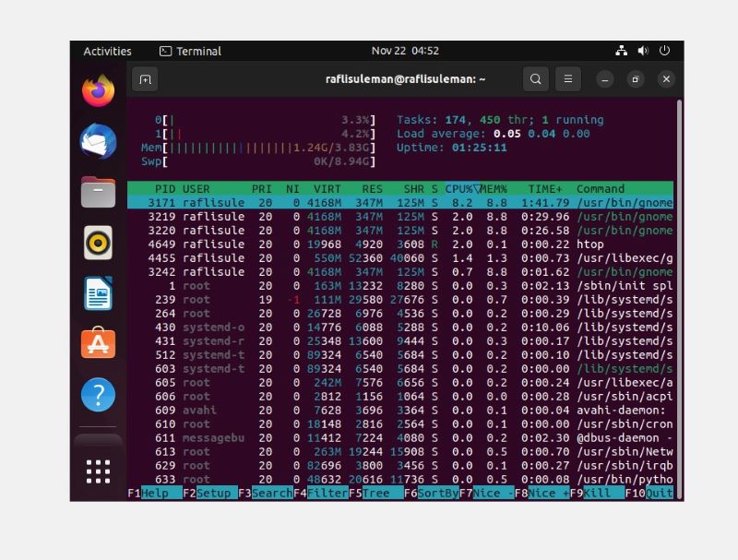Click F2 Setup in htop footer
738x560 pixels.
(x=210, y=494)
